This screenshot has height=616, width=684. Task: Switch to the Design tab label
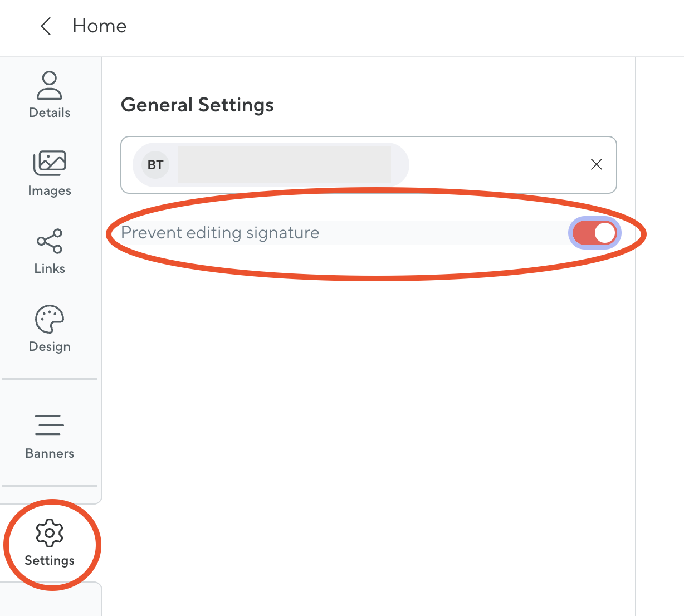50,346
